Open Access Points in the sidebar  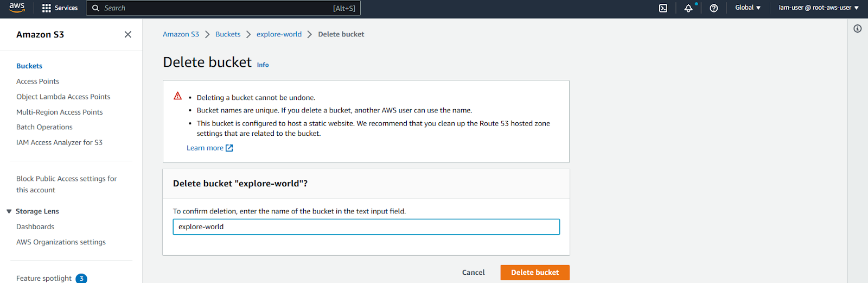37,81
